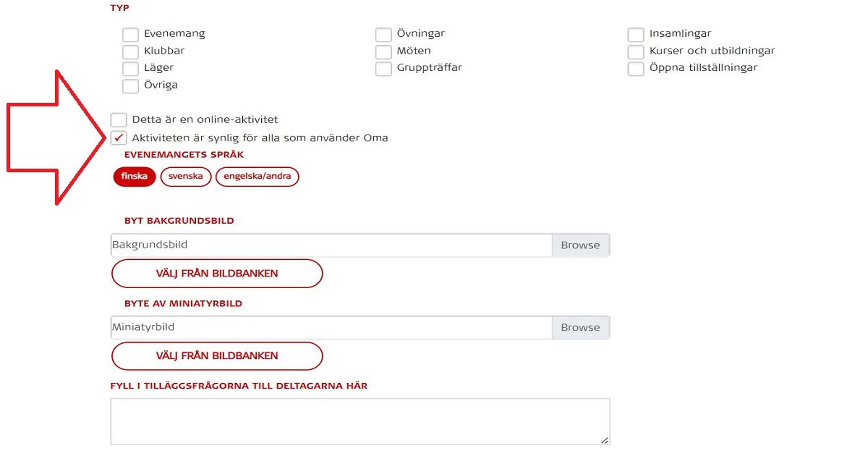Viewport: 868px width, 456px height.
Task: Click the additional questions text area
Action: pos(360,421)
